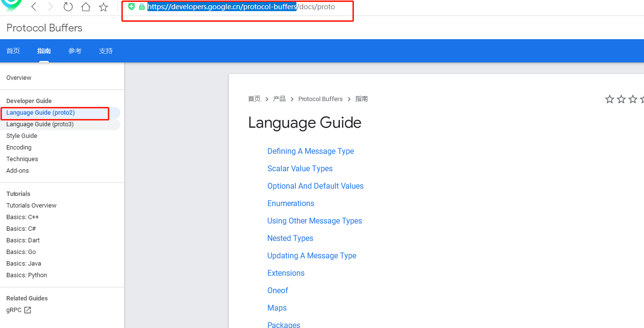Viewport: 644px width, 328px height.
Task: Open Style Guide in sidebar
Action: (x=22, y=136)
